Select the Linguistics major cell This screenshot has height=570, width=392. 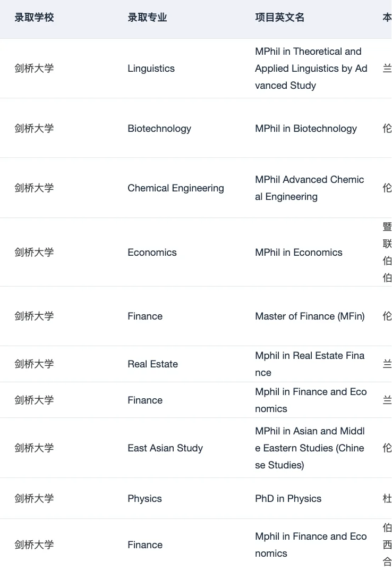tap(151, 69)
